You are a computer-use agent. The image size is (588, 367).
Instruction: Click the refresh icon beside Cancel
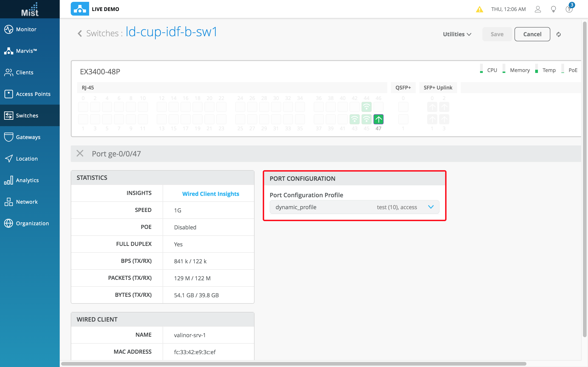tap(558, 34)
